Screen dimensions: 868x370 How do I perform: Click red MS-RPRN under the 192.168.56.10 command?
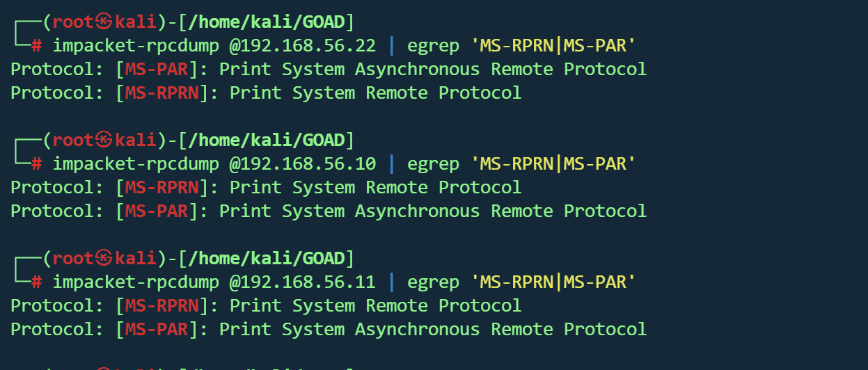pyautogui.click(x=162, y=188)
